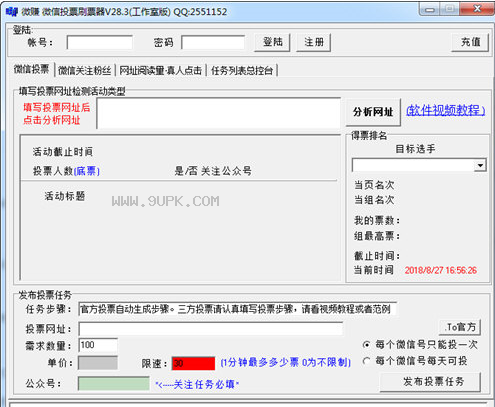Click the 当页名次 label

click(x=374, y=185)
